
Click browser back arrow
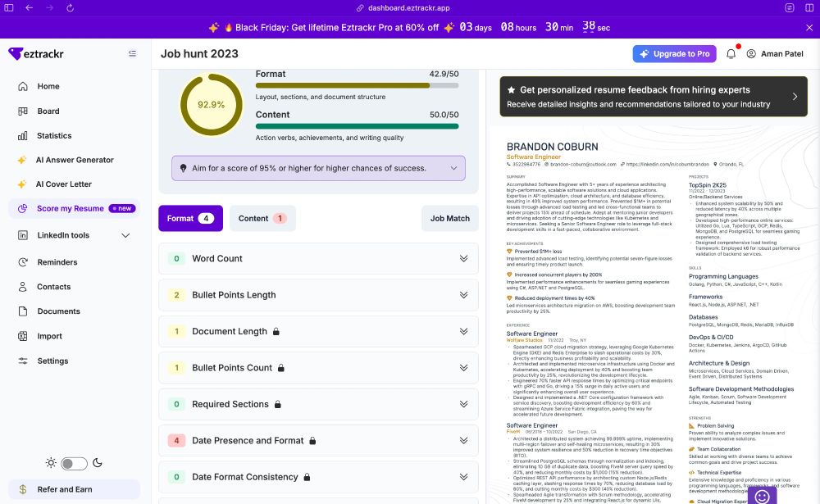[29, 8]
